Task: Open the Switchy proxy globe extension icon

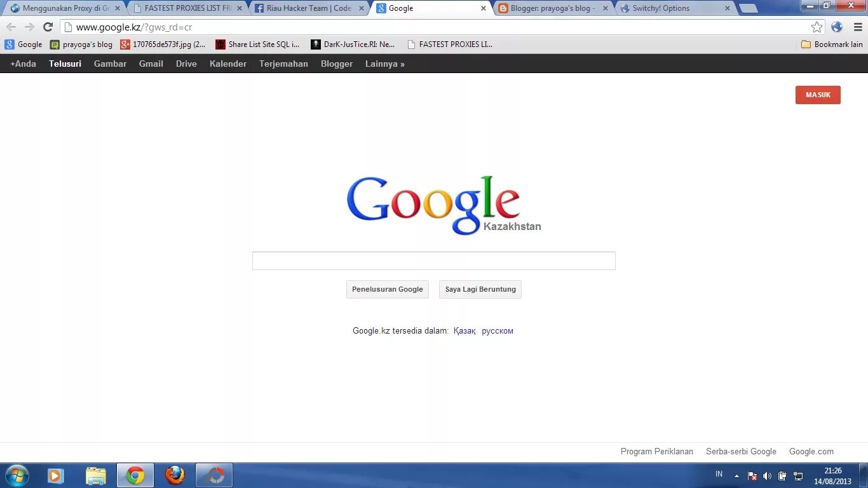Action: click(x=837, y=27)
